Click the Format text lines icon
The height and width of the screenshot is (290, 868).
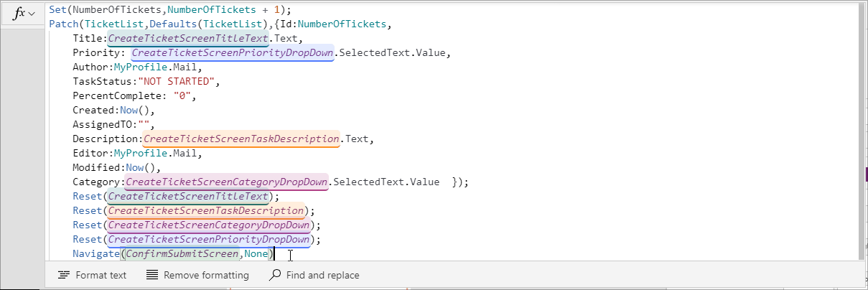[x=64, y=275]
